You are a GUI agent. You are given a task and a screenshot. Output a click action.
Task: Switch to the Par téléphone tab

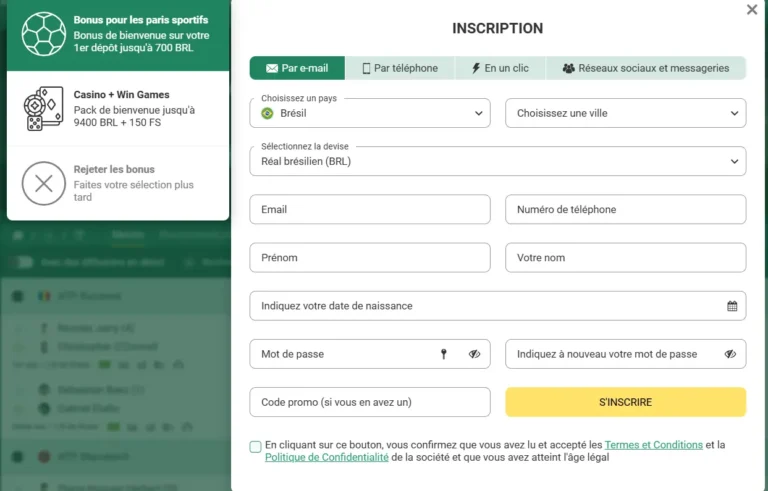[400, 68]
